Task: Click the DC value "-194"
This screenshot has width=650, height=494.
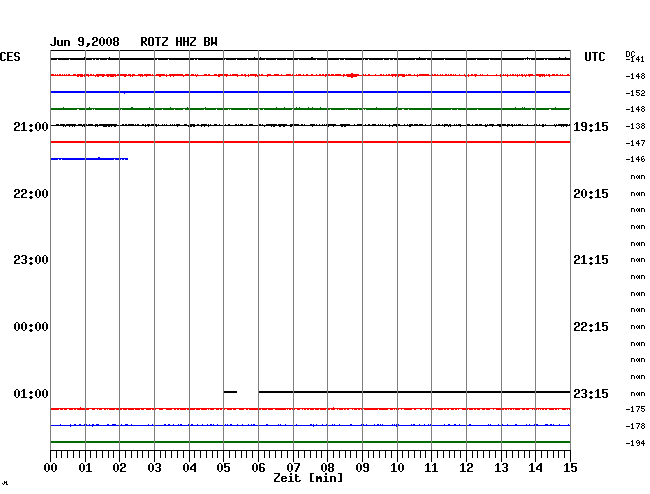Action: pyautogui.click(x=635, y=443)
